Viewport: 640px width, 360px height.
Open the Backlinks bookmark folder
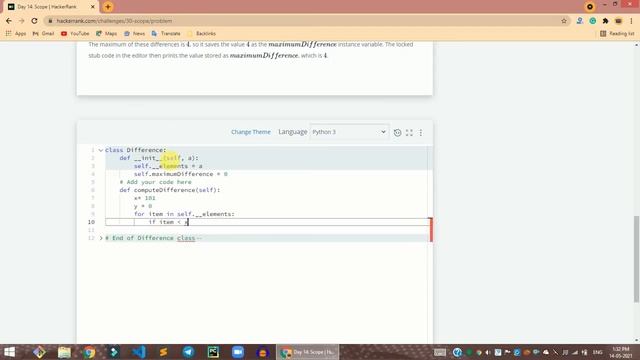202,33
